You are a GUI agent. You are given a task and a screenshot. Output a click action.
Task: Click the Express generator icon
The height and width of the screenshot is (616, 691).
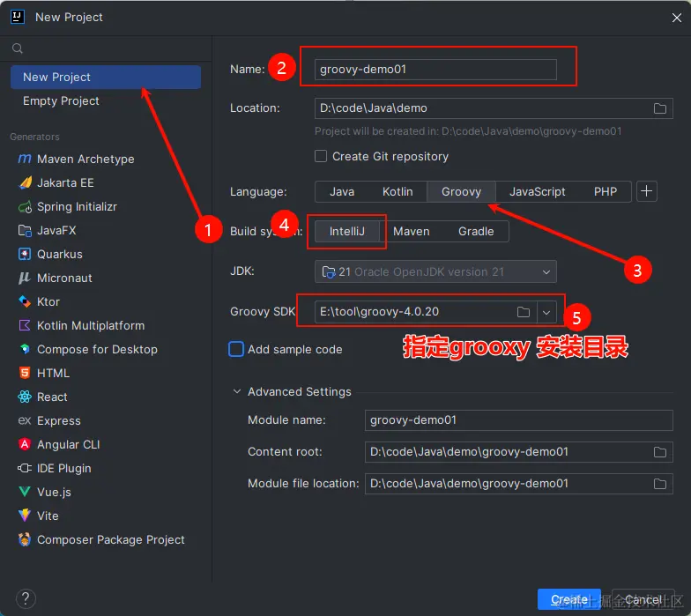pos(25,420)
